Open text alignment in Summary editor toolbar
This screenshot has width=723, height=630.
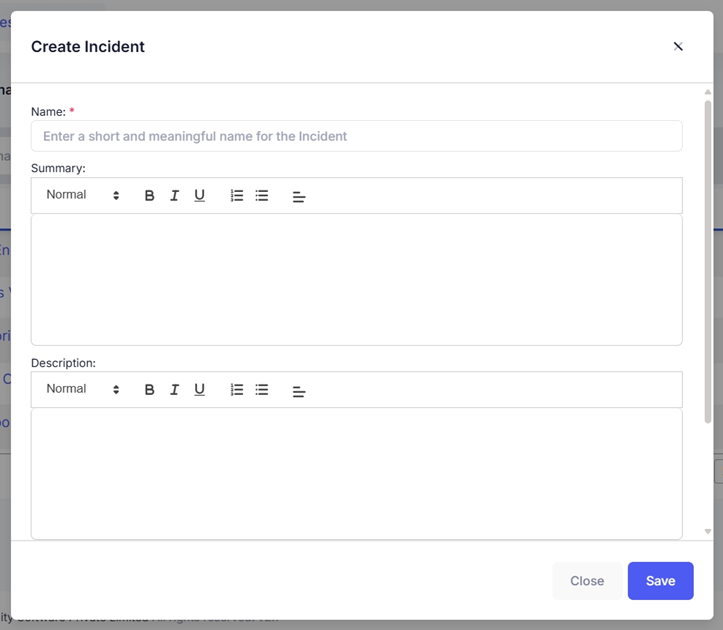pyautogui.click(x=299, y=196)
